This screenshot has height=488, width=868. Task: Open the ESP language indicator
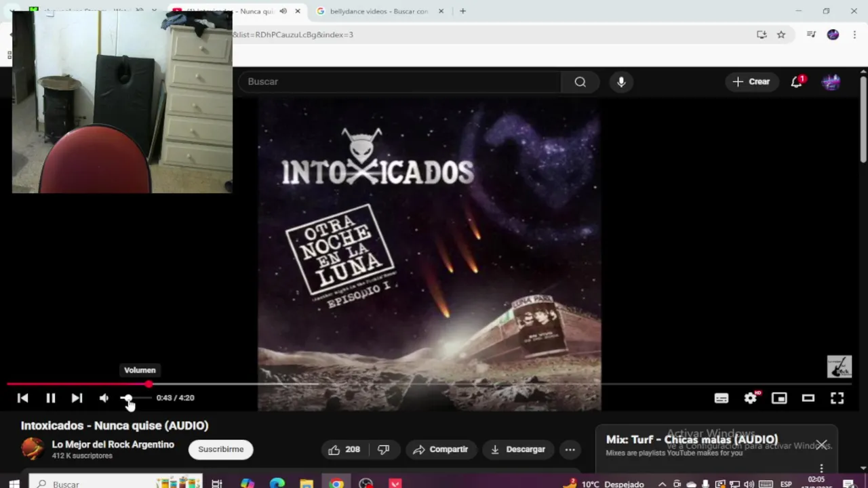(x=786, y=484)
